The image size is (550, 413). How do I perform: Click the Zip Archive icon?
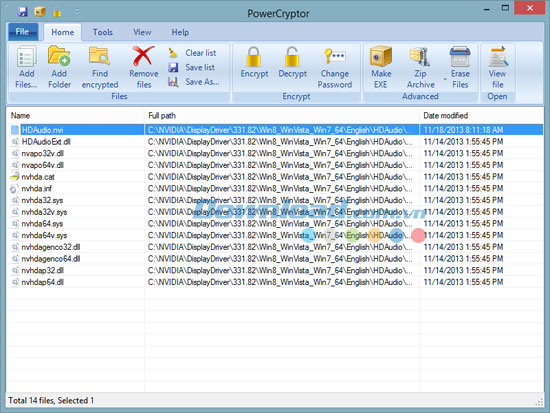[420, 57]
